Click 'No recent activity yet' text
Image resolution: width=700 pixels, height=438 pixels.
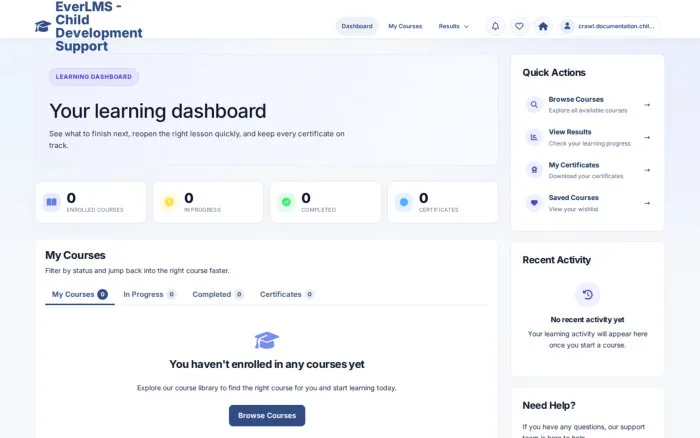(x=588, y=320)
